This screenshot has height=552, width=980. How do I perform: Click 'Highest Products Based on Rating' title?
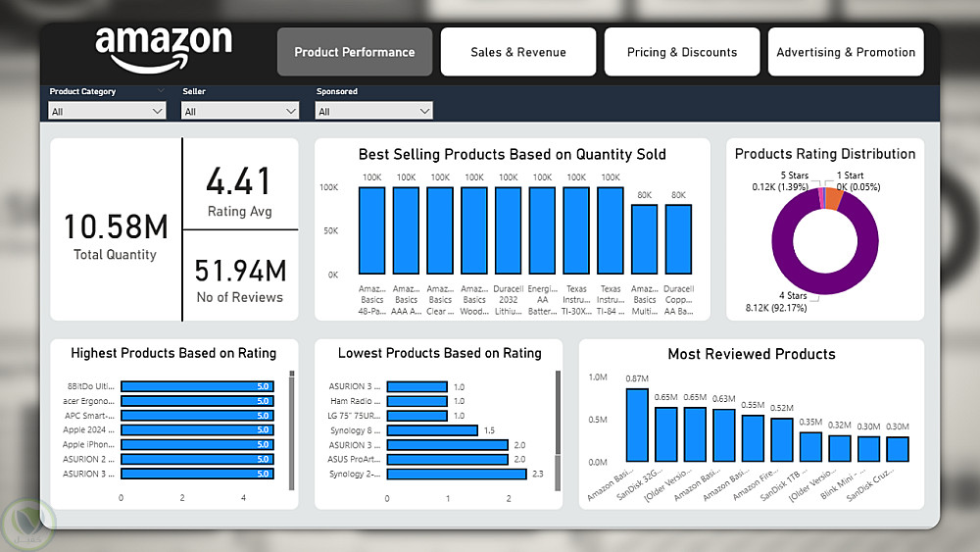(173, 353)
